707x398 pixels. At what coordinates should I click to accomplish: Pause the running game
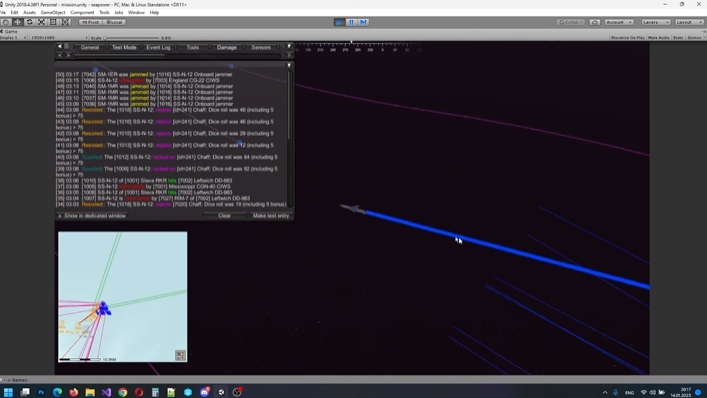click(x=351, y=22)
